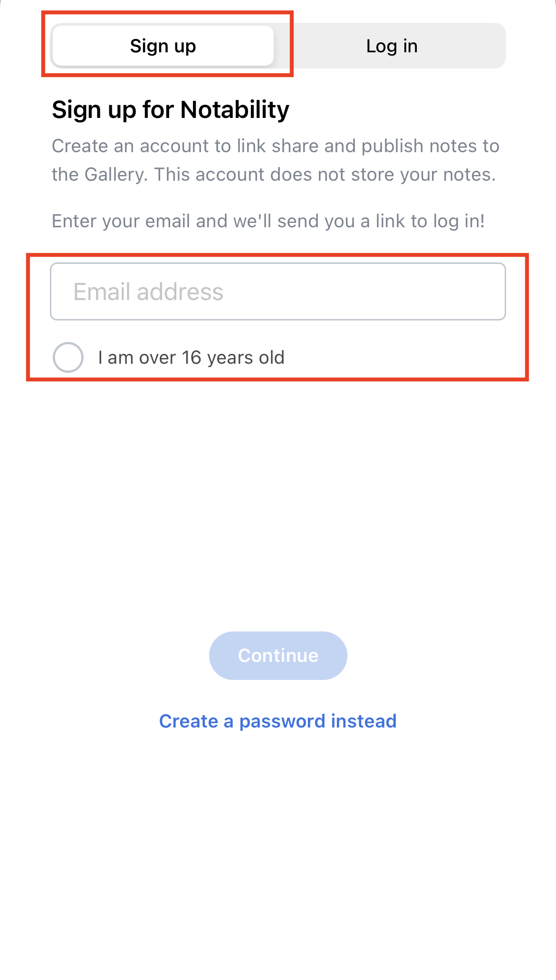Select the Sign up tab
The width and height of the screenshot is (556, 980).
click(163, 46)
